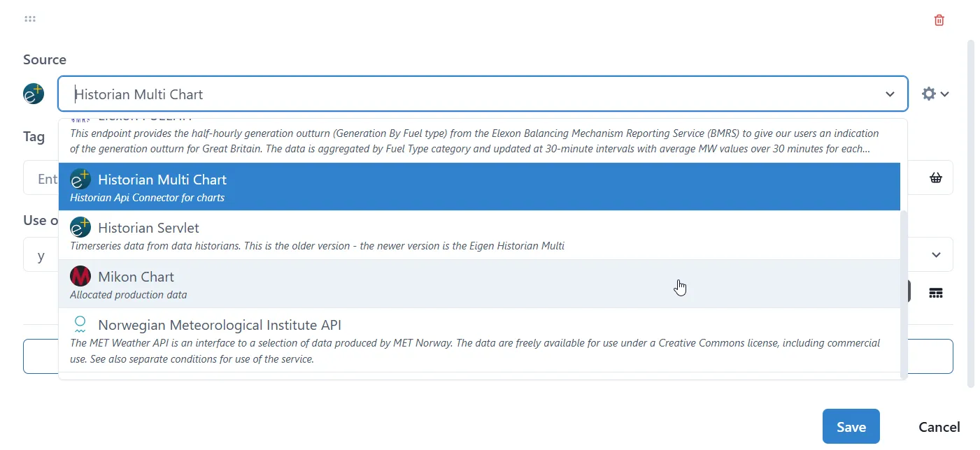This screenshot has width=980, height=450.
Task: Save the widget configuration
Action: click(x=851, y=426)
